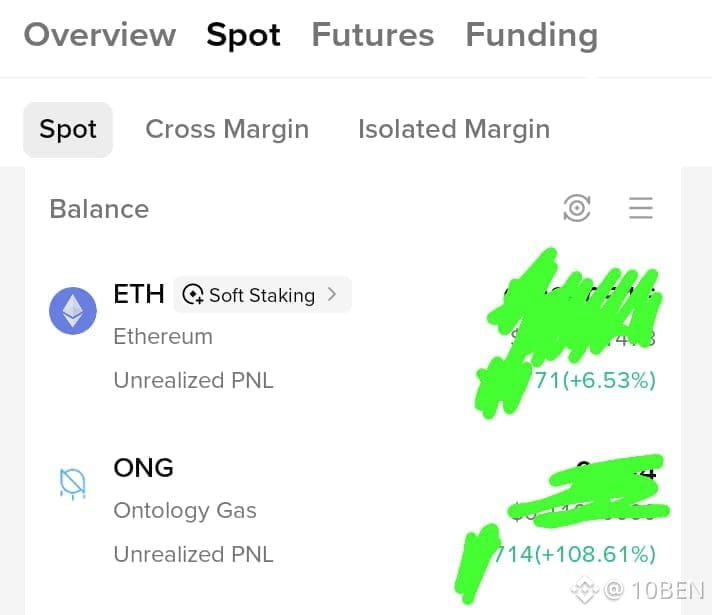Open the balance list menu icon
The height and width of the screenshot is (615, 712).
641,208
